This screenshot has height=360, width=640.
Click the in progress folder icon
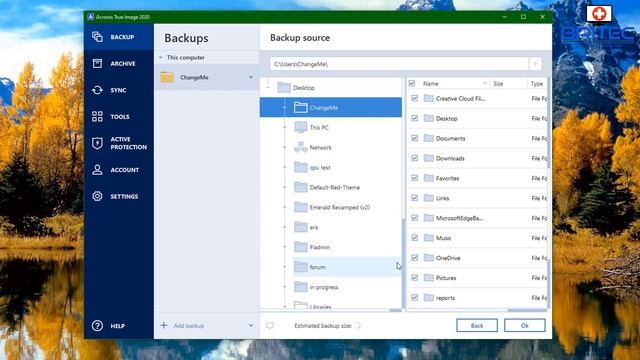tap(301, 287)
